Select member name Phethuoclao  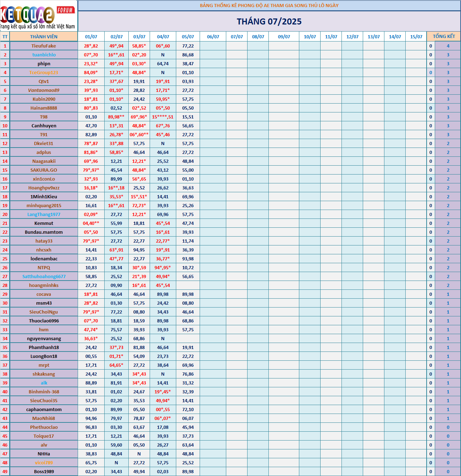(44, 427)
